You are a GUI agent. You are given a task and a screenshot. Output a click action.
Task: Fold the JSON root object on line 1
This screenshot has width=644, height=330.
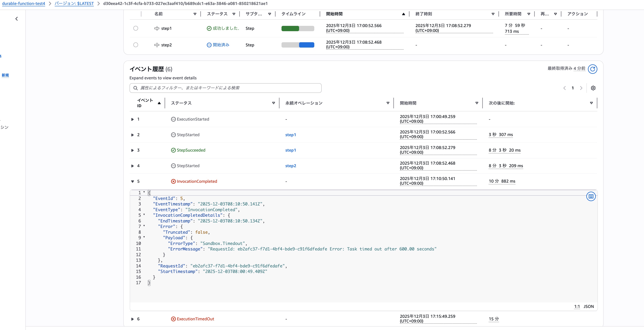click(144, 192)
